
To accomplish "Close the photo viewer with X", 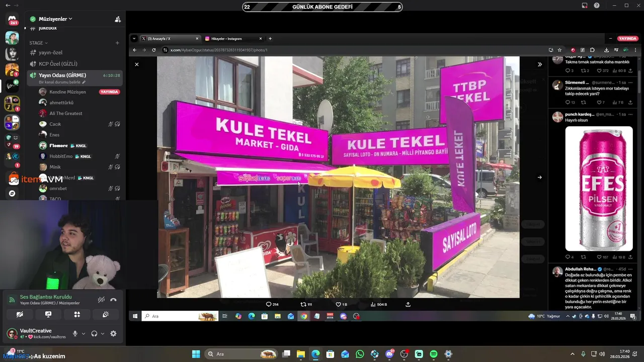I will (x=136, y=64).
